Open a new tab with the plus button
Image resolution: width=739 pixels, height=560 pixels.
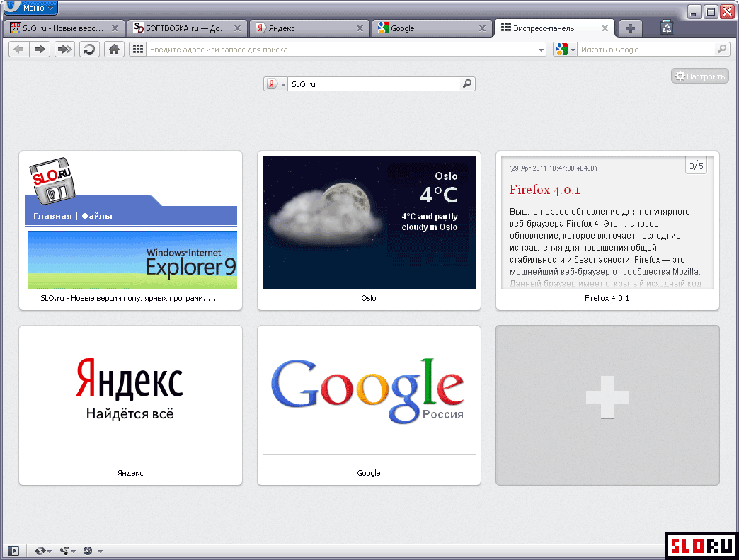[x=631, y=28]
